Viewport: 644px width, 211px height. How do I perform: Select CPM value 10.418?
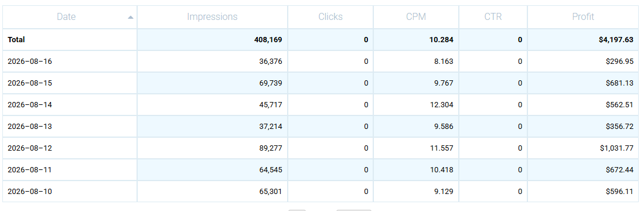coord(442,169)
